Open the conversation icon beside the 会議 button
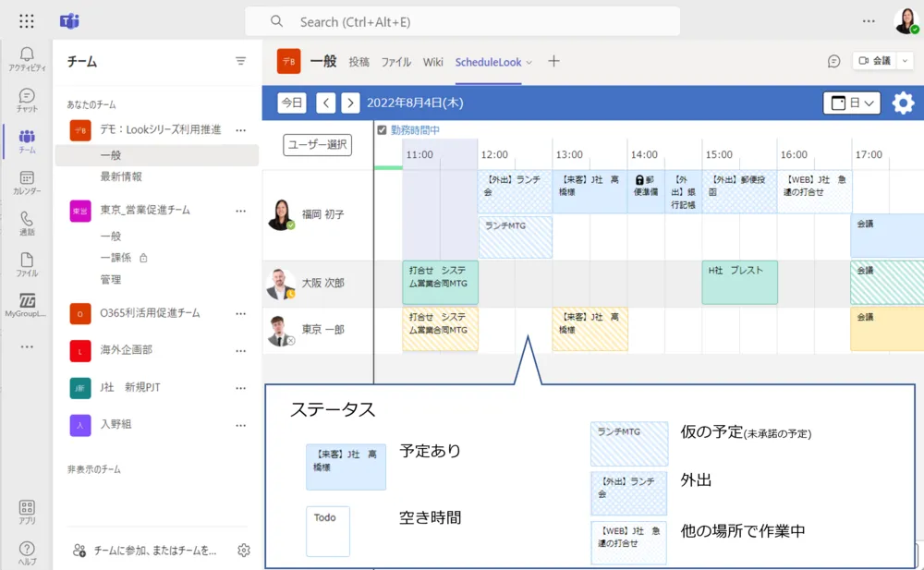The image size is (924, 570). tap(833, 61)
